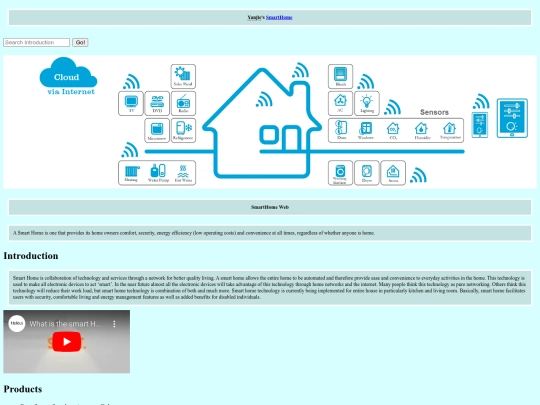
Task: Click the TV icon in the diagram
Action: [131, 103]
